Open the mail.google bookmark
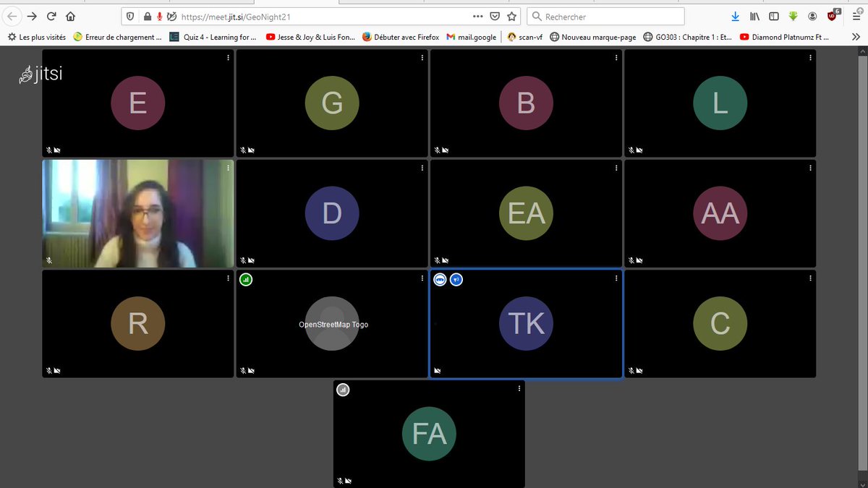This screenshot has height=488, width=868. click(x=472, y=37)
